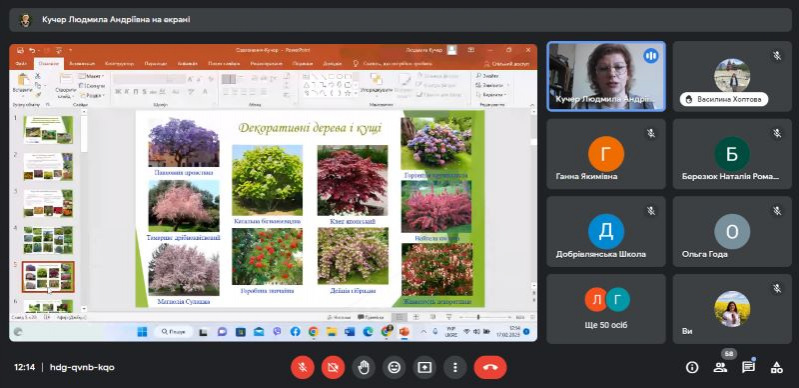Viewport: 799px width, 388px height.
Task: Open the emoji reactions picker
Action: [x=394, y=367]
